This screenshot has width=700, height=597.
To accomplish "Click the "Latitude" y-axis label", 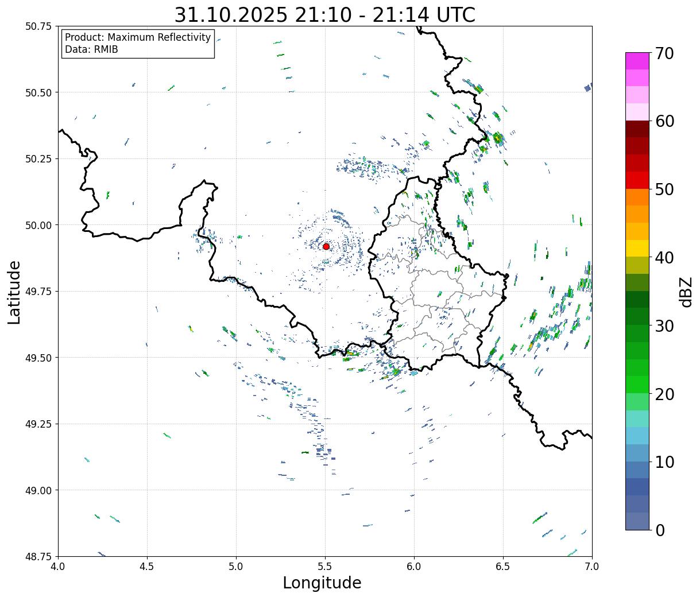I will [14, 292].
